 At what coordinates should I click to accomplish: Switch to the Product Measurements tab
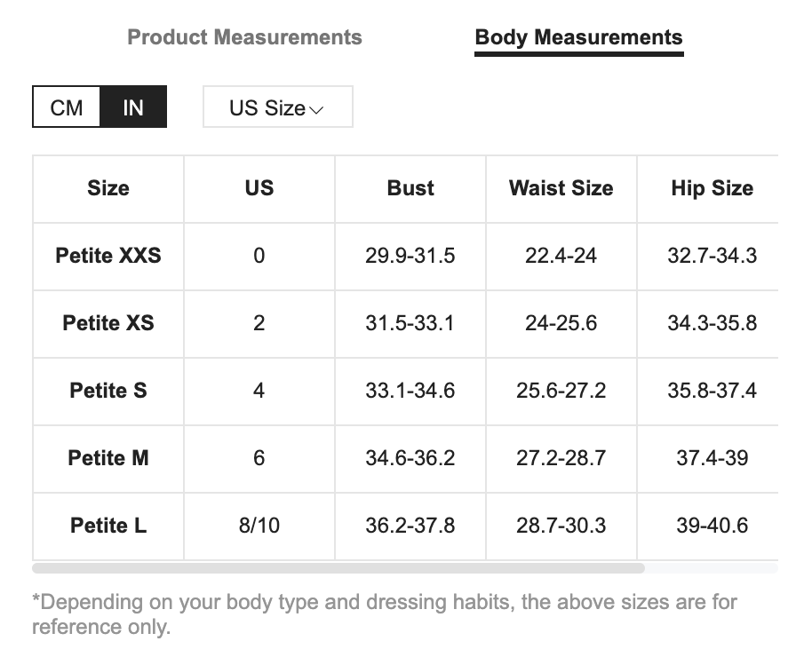tap(244, 37)
